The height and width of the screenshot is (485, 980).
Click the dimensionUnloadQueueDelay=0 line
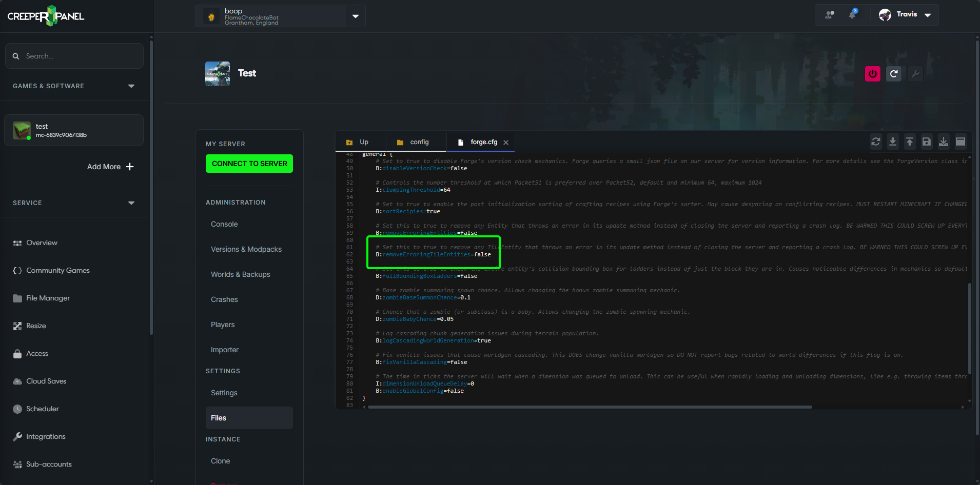coord(425,383)
